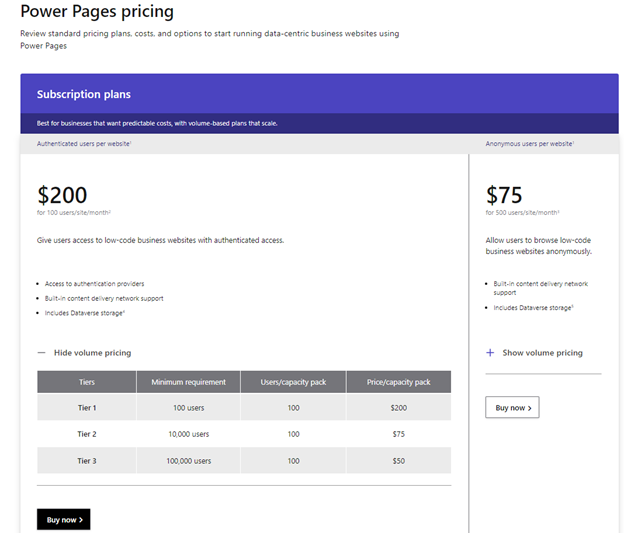Click the Tier 3 row label

(87, 461)
